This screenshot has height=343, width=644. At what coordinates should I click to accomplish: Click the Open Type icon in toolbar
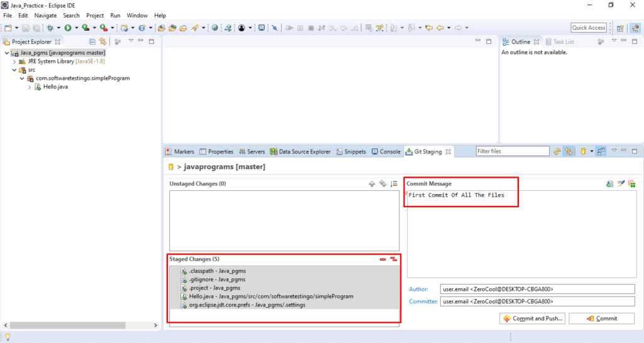point(172,28)
